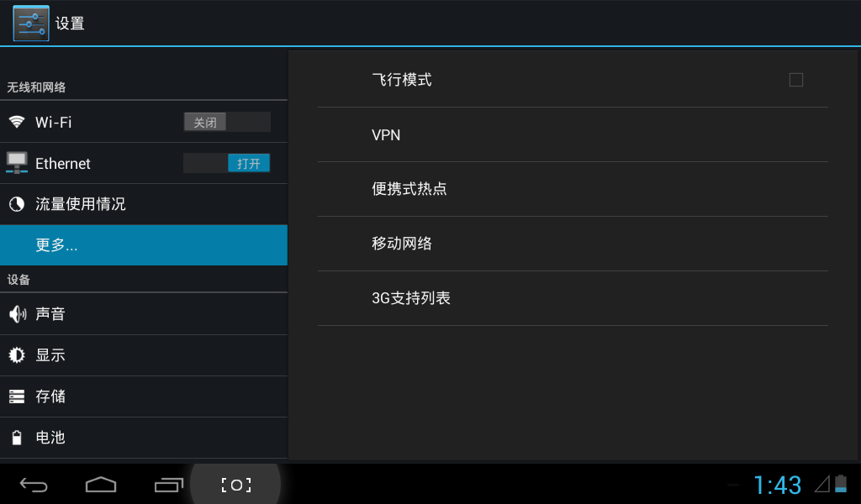Tap the battery icon beside 电池
This screenshot has height=504, width=861.
(x=17, y=437)
